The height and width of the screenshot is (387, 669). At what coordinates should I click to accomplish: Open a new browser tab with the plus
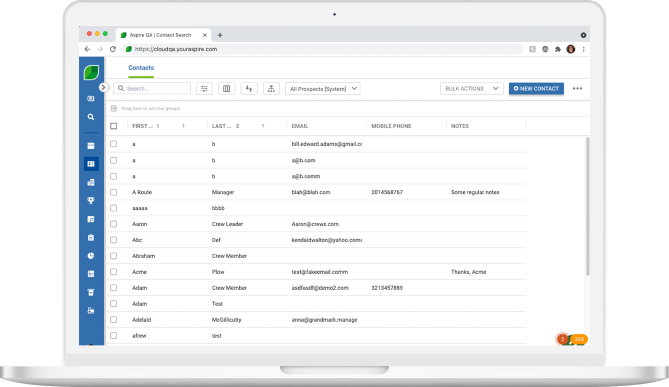pyautogui.click(x=220, y=35)
